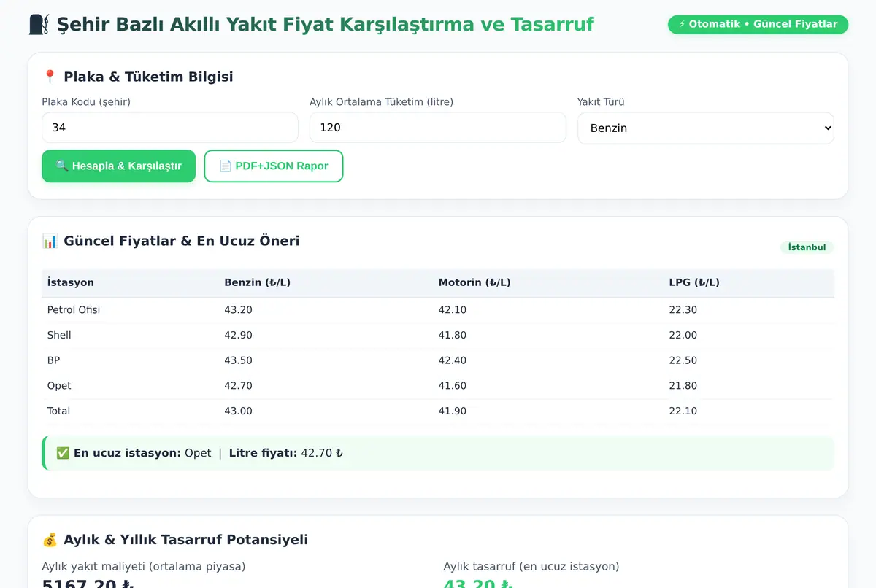876x588 pixels.
Task: Click Total LPG price 22.10
Action: 683,411
